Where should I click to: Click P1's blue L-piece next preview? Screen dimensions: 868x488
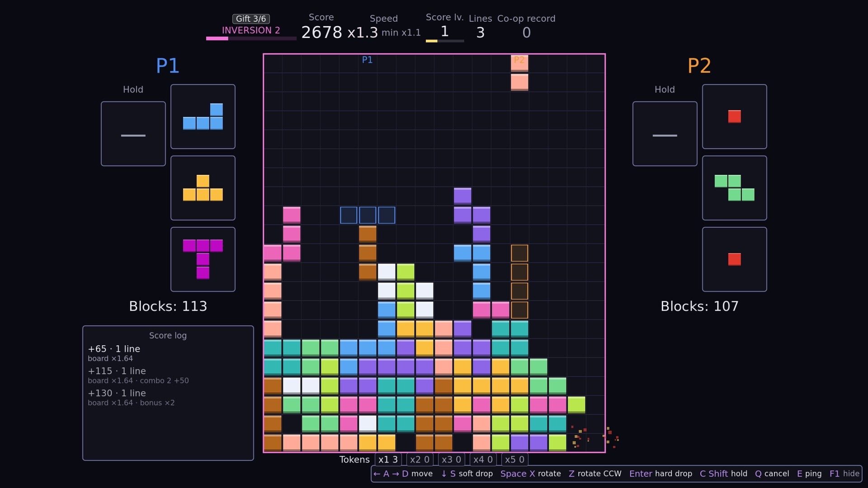coord(203,117)
